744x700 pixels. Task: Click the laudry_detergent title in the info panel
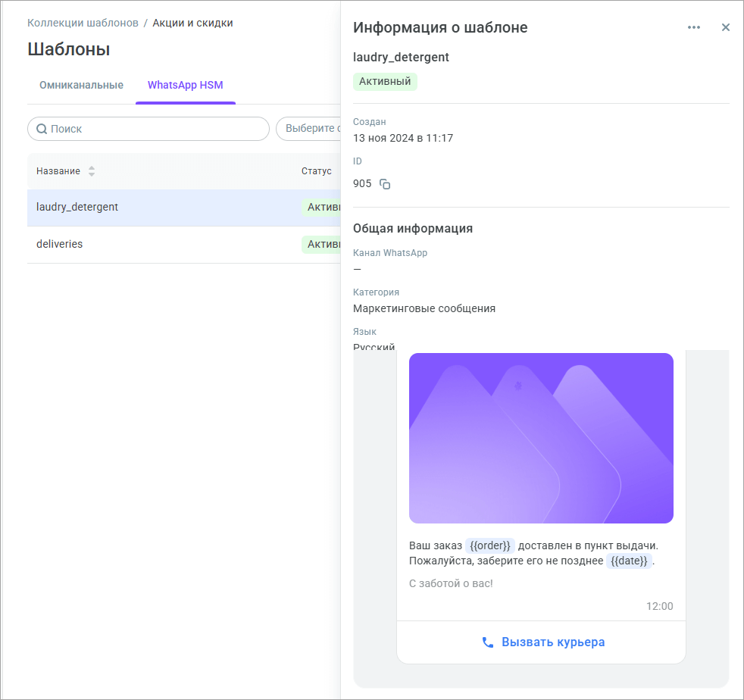(x=401, y=58)
